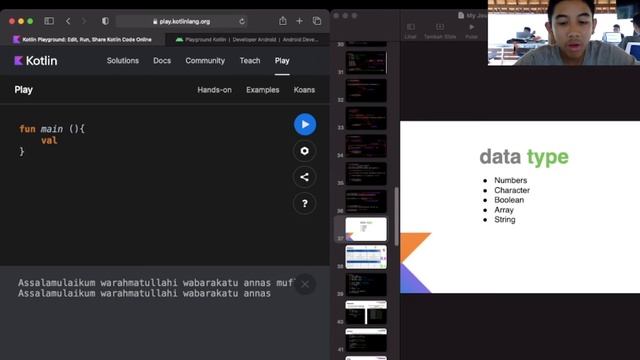Viewport: 640px width, 360px height.
Task: Click second output line ending in 'annas'
Action: (x=144, y=293)
